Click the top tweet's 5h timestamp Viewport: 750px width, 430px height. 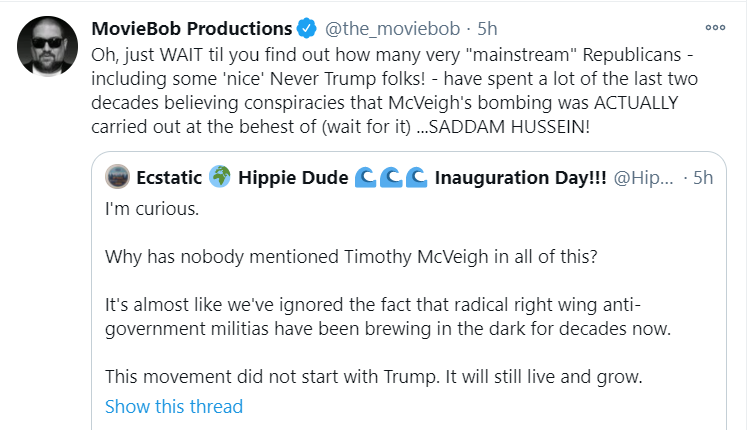coord(487,29)
